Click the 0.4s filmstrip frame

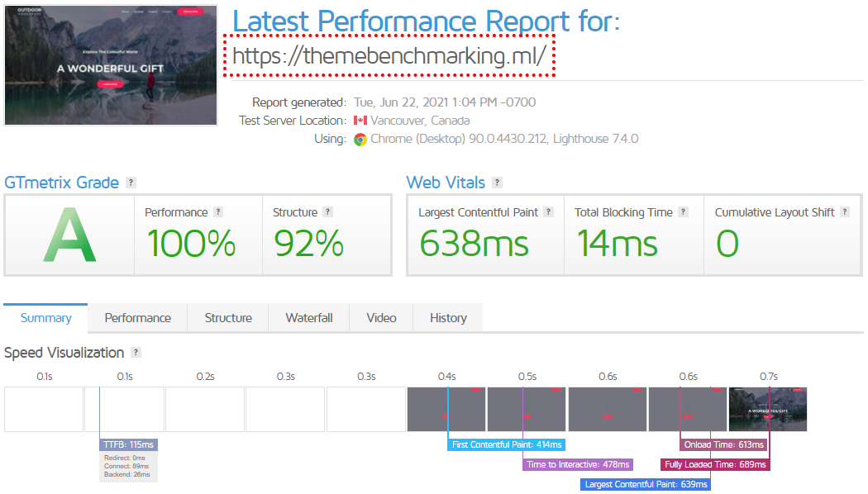446,410
